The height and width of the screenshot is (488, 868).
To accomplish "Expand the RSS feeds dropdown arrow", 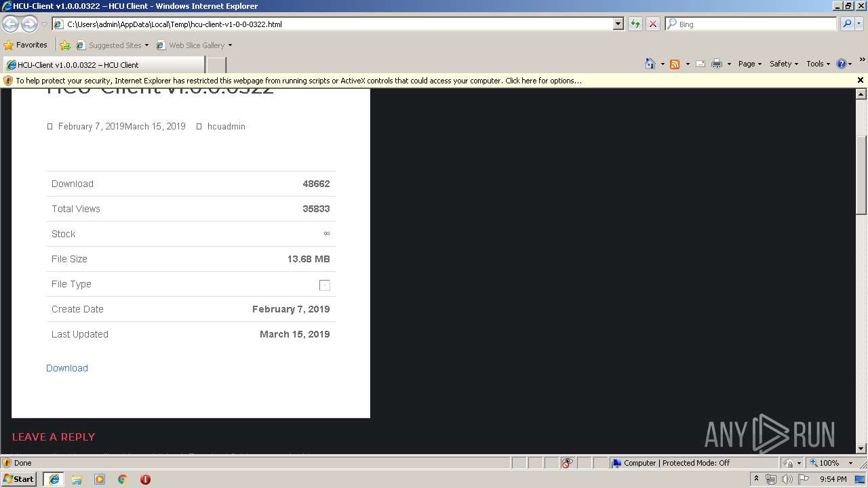I will click(687, 64).
